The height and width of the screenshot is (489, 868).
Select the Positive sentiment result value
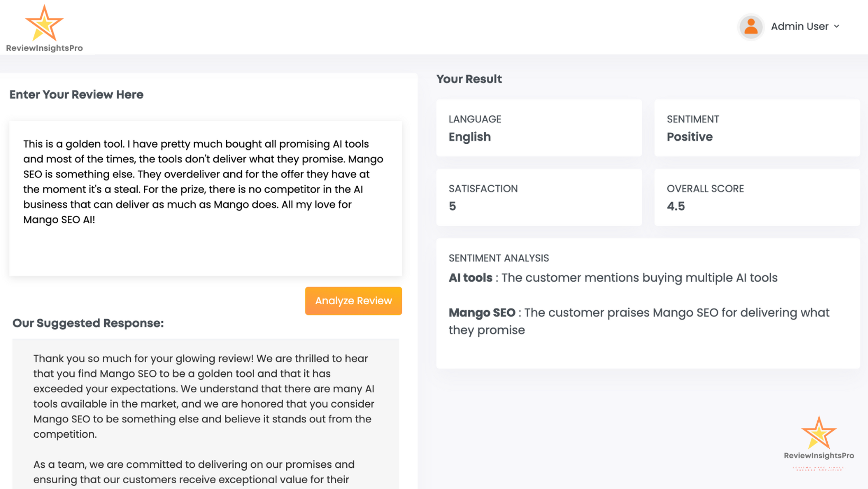[x=689, y=137]
